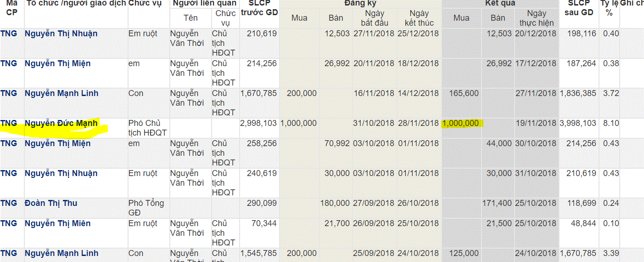The width and height of the screenshot is (644, 262).
Task: Click the 19/11/2018 execution date cell
Action: (536, 123)
